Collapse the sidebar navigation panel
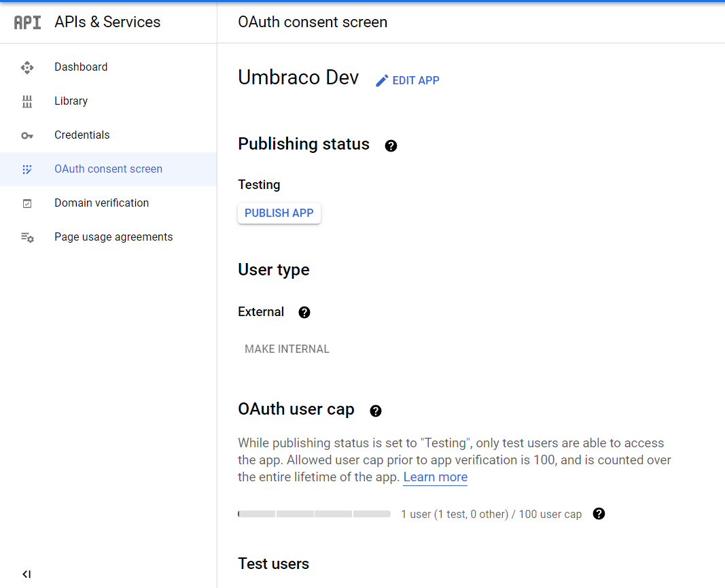 [26, 574]
